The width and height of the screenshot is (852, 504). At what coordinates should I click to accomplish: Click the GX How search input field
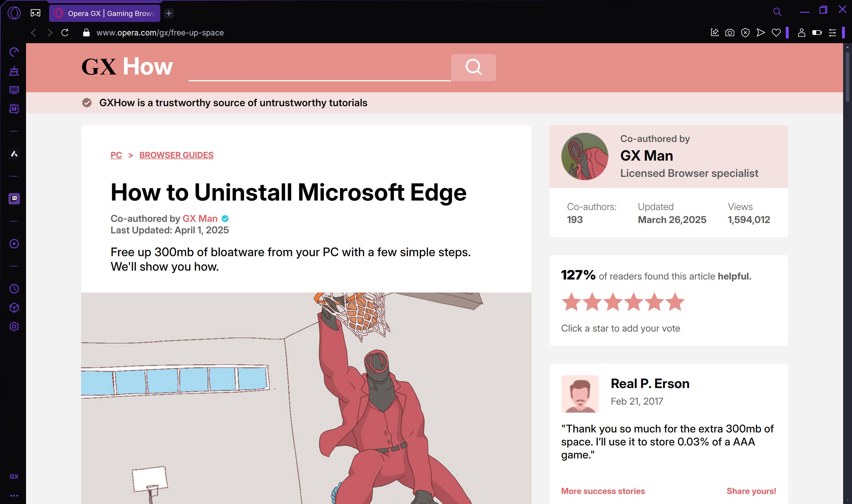point(319,67)
